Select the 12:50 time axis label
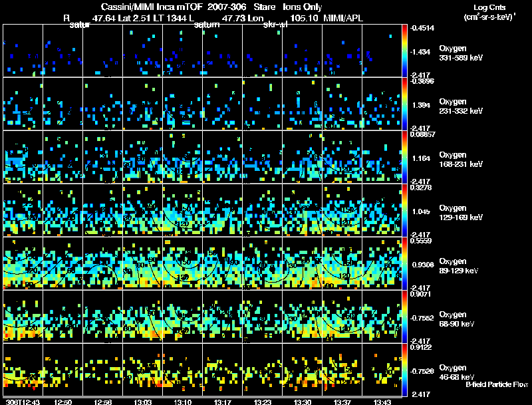Screen dimensions: 532x405 tap(63, 402)
